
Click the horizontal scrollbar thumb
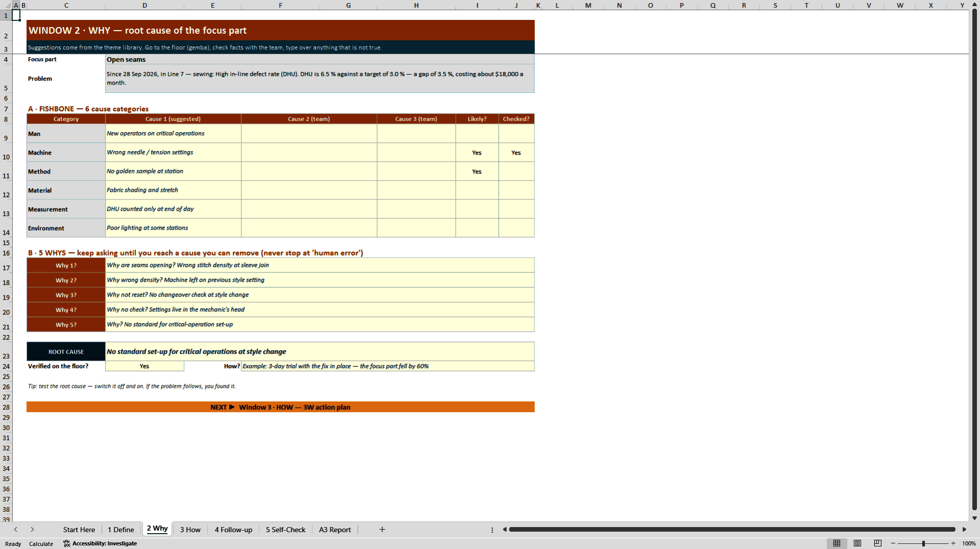click(732, 530)
